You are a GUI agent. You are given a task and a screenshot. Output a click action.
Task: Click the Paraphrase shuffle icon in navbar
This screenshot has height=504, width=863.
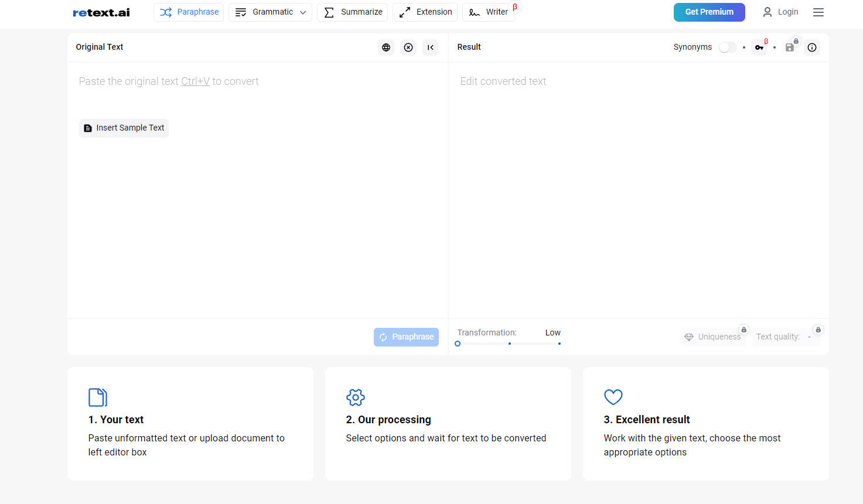coord(166,12)
